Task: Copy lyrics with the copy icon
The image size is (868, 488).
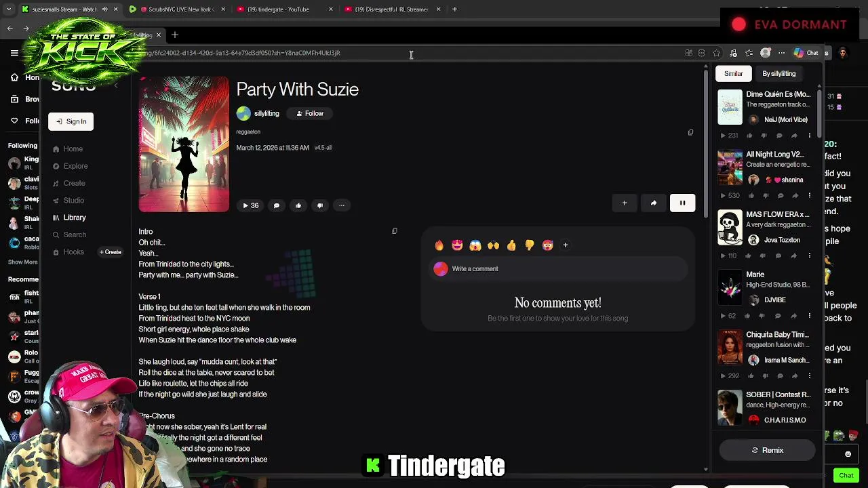Action: 395,231
